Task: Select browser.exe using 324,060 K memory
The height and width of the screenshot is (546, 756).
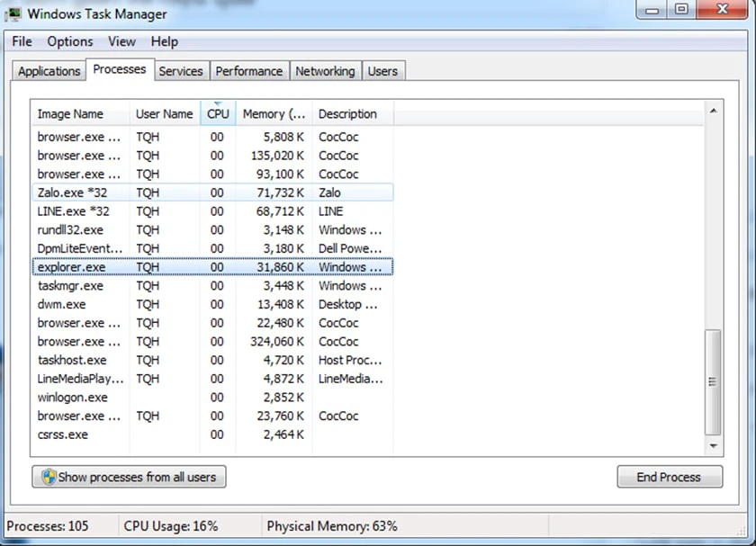Action: (x=212, y=342)
